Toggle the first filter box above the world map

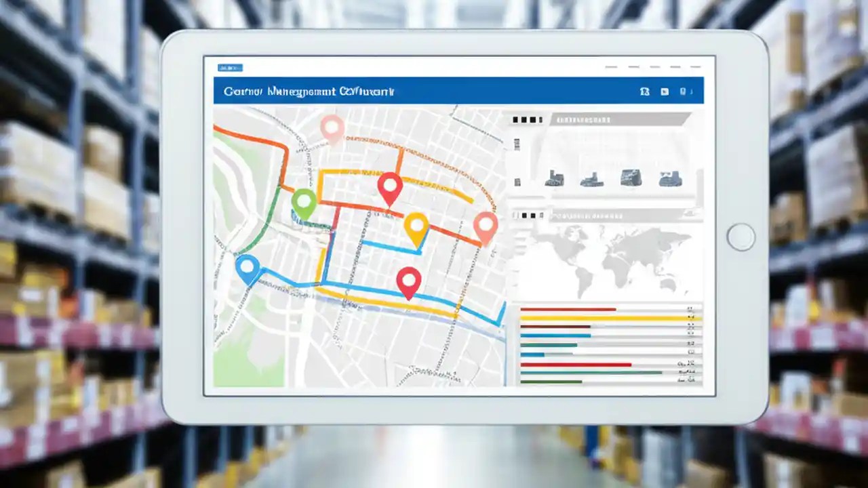(x=515, y=215)
